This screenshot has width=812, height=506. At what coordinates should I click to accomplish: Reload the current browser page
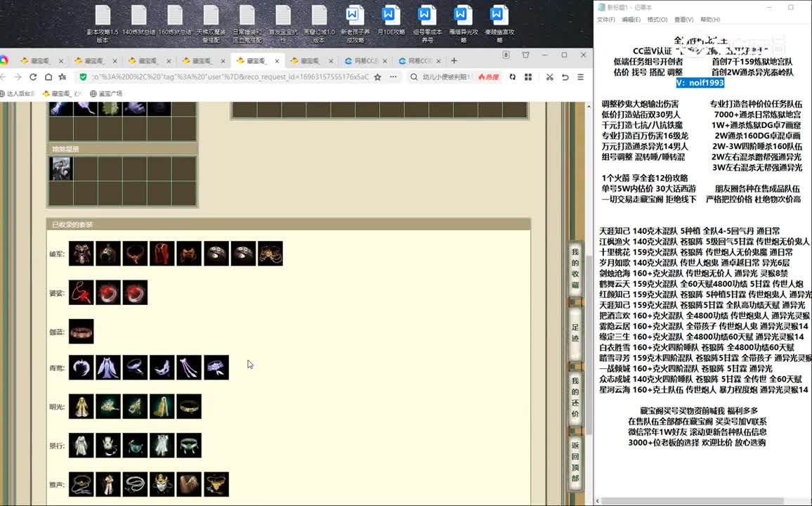[x=33, y=77]
